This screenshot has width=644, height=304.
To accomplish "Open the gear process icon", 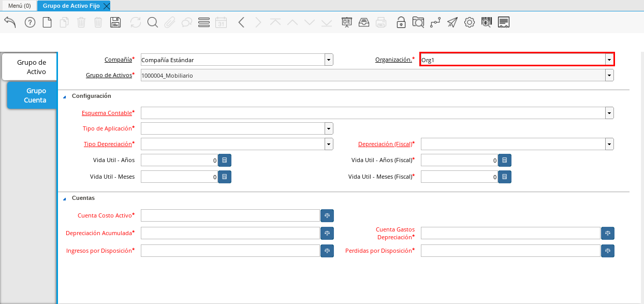I will [469, 22].
